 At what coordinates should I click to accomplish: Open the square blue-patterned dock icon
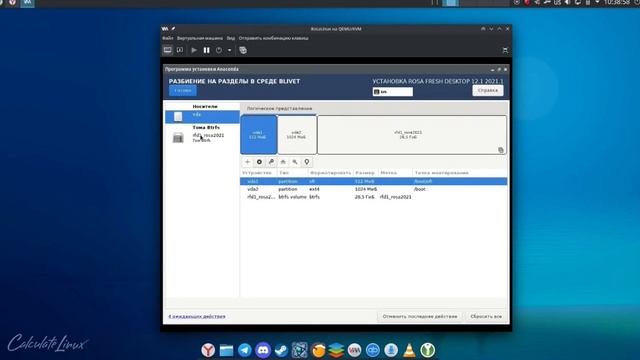click(300, 350)
